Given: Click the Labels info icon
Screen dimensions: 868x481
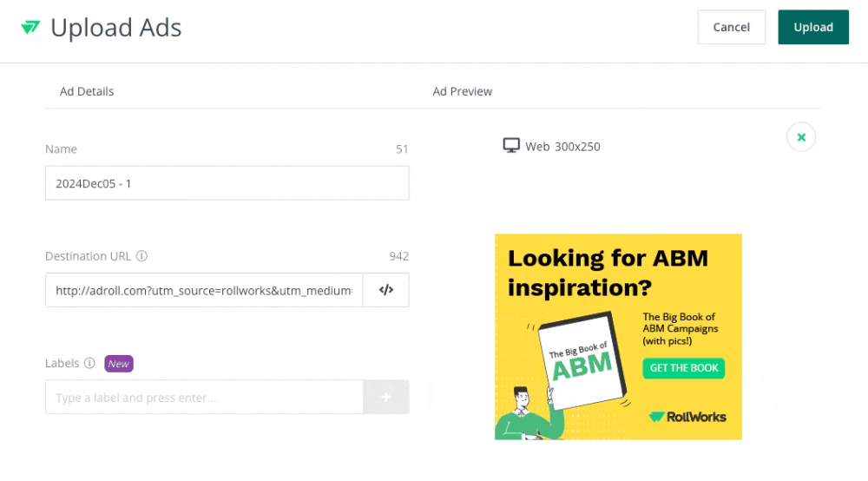Looking at the screenshot, I should pyautogui.click(x=89, y=364).
